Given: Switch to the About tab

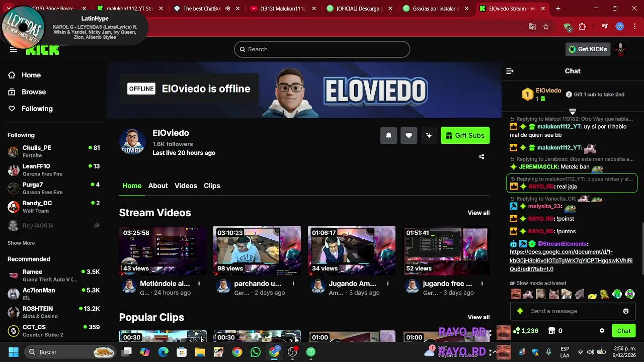Looking at the screenshot, I should (x=158, y=186).
